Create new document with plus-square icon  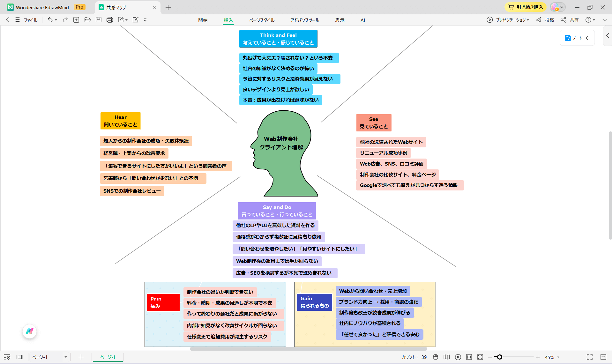coord(76,20)
